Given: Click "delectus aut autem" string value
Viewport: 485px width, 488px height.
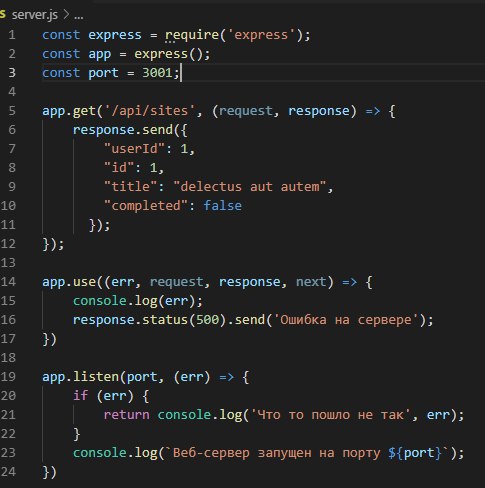Looking at the screenshot, I should pyautogui.click(x=250, y=187).
